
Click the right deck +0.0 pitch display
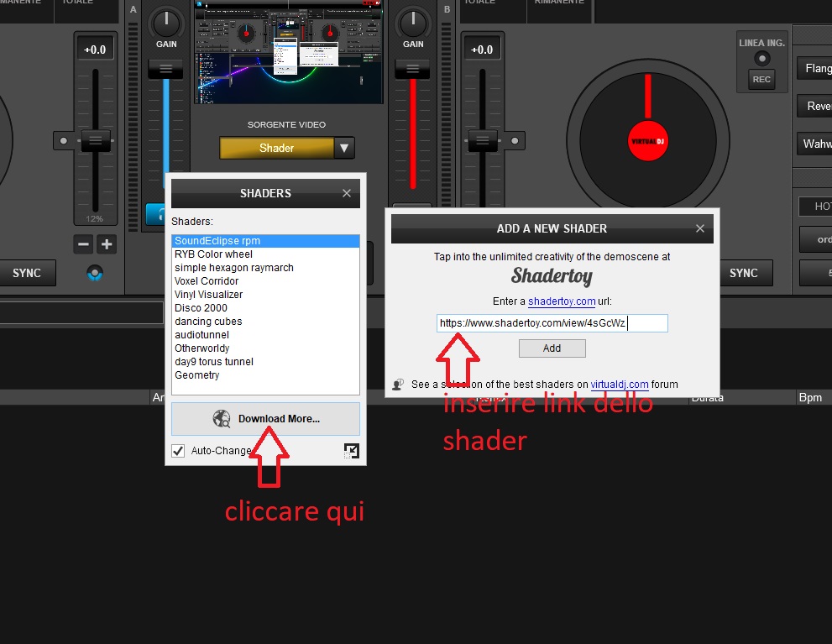tap(482, 50)
